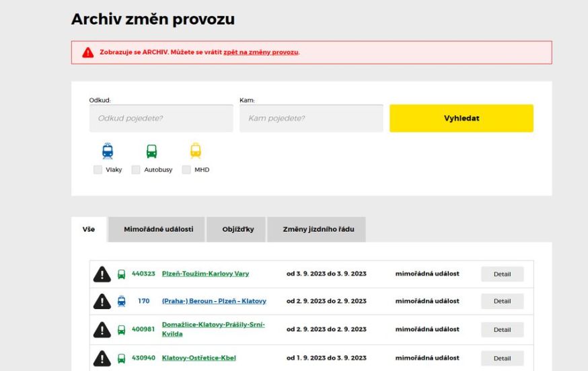Click the 'Archiv změn provozu' heading

pyautogui.click(x=153, y=19)
